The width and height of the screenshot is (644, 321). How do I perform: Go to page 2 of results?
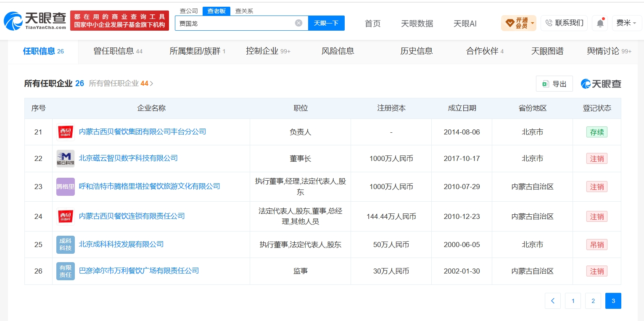click(x=593, y=301)
